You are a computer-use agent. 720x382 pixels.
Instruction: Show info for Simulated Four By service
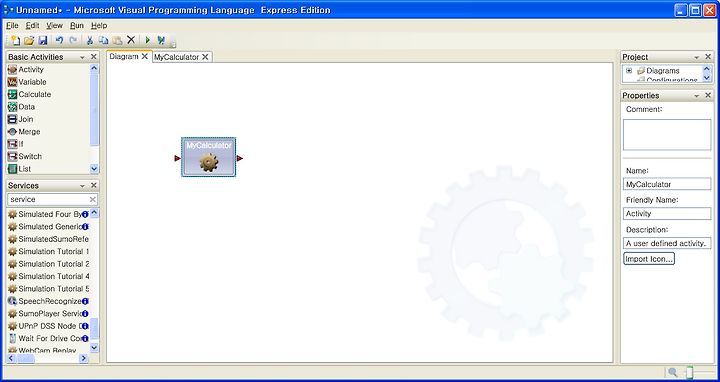pos(85,214)
